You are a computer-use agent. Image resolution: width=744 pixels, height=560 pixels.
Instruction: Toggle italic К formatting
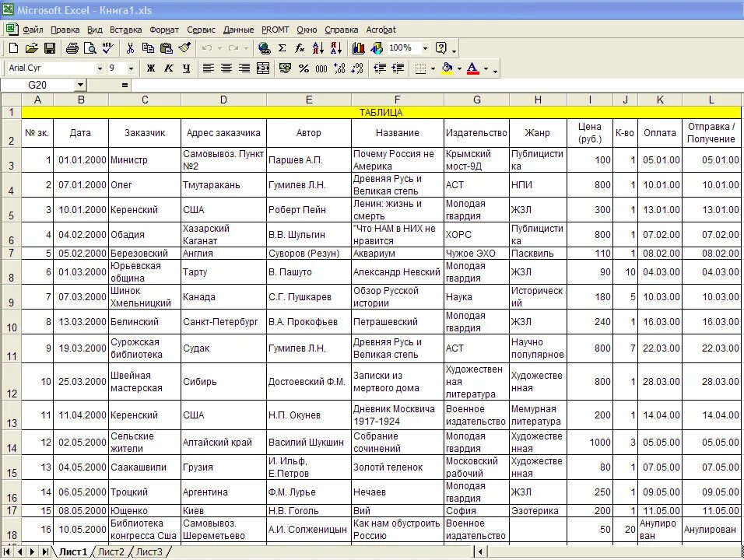(168, 68)
